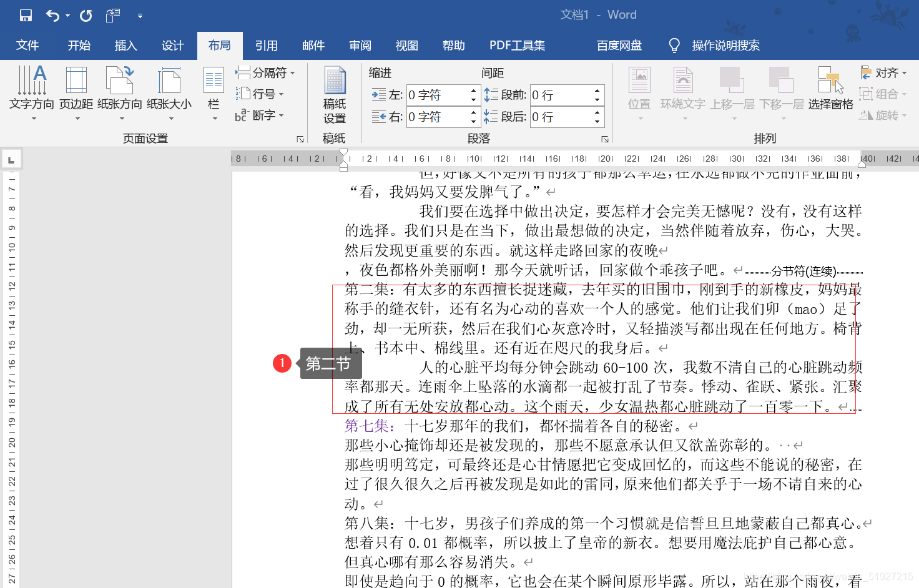Click 上移一层 bring forward icon
This screenshot has height=588, width=919.
tap(732, 92)
